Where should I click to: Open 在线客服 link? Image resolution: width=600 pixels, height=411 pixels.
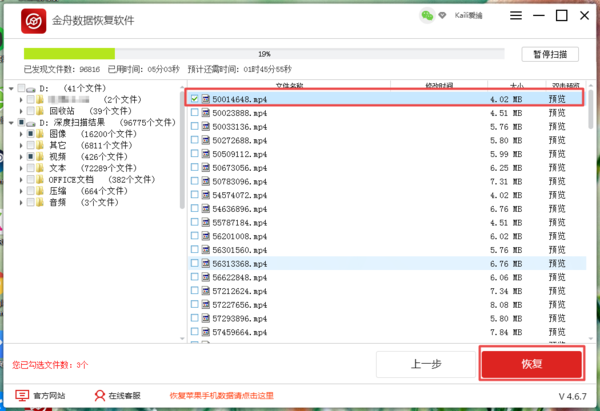124,396
